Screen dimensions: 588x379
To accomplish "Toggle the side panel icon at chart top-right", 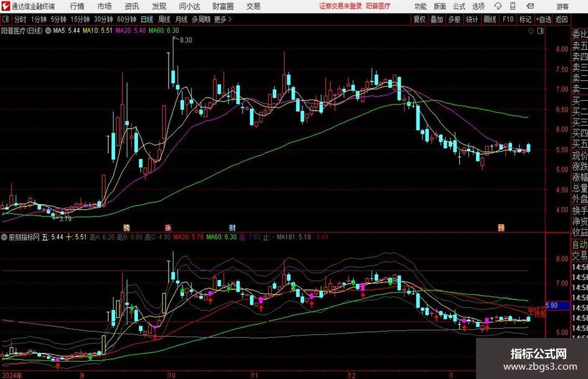I will click(x=540, y=31).
